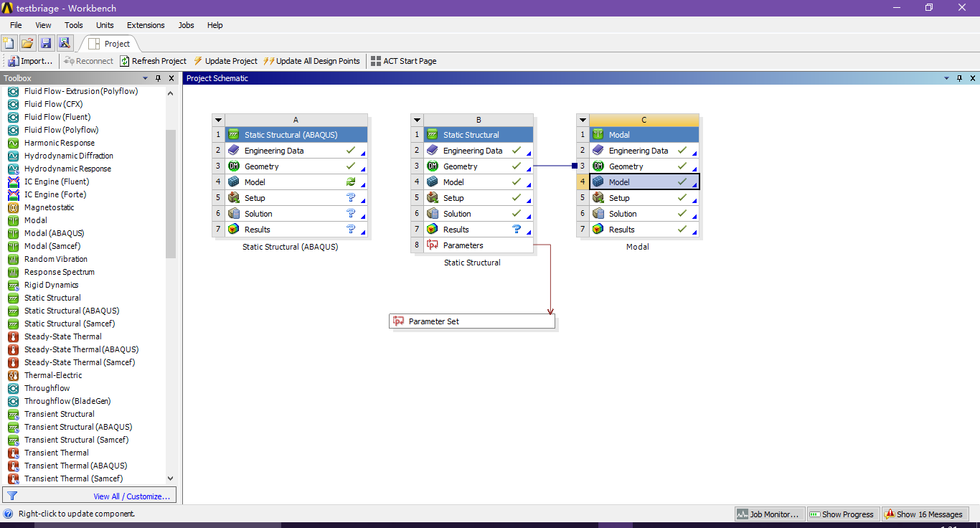
Task: Select Transient Thermal (ABAQUS) in Toolbox
Action: [x=75, y=466]
